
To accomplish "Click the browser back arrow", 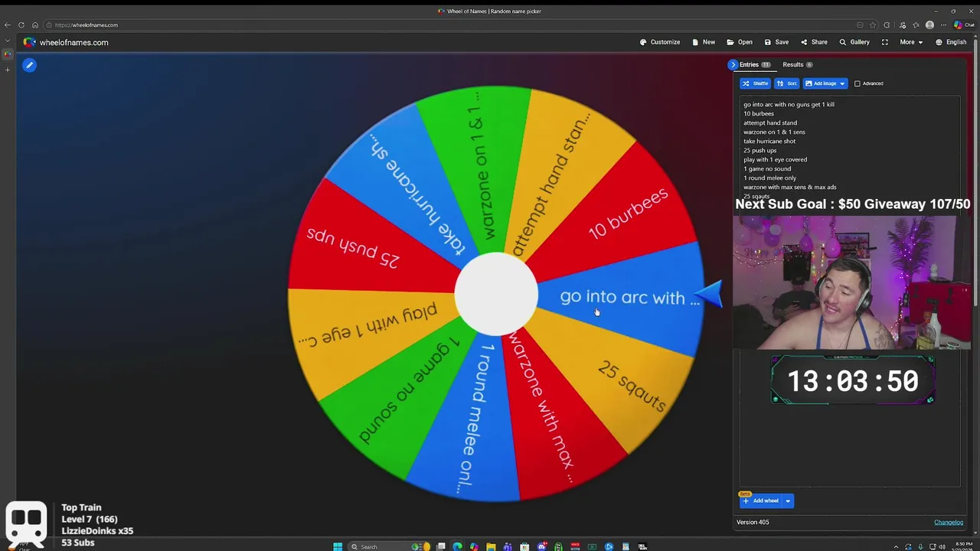I will [8, 25].
